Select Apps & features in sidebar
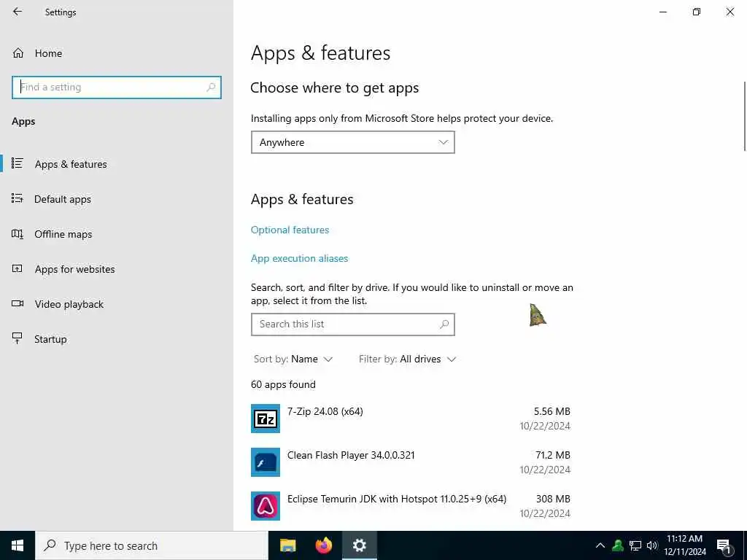 (71, 164)
